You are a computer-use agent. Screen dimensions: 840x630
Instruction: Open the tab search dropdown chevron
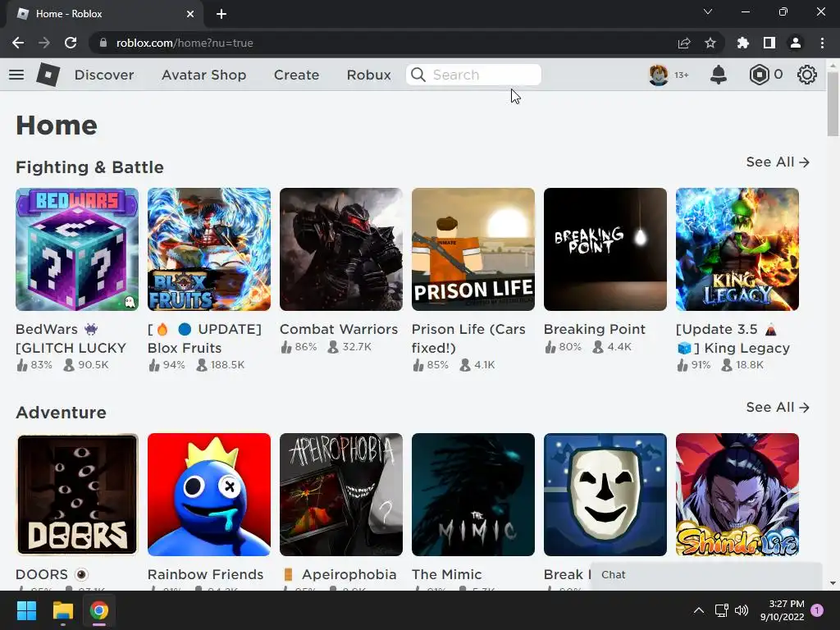pyautogui.click(x=708, y=11)
